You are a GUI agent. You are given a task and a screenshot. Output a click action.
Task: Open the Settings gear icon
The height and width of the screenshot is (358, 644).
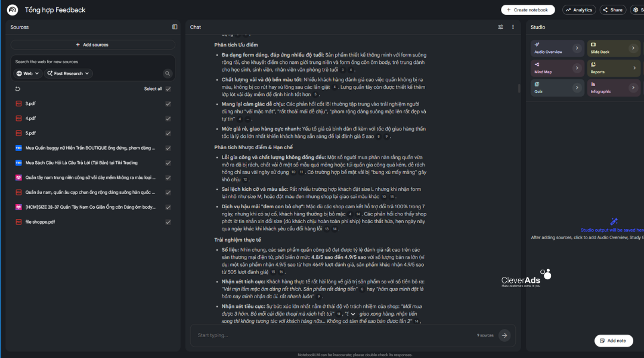point(636,10)
